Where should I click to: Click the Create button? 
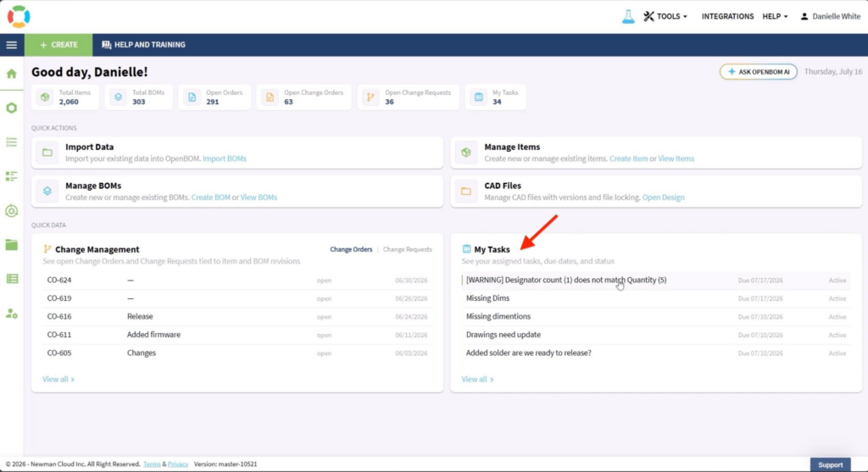tap(58, 45)
